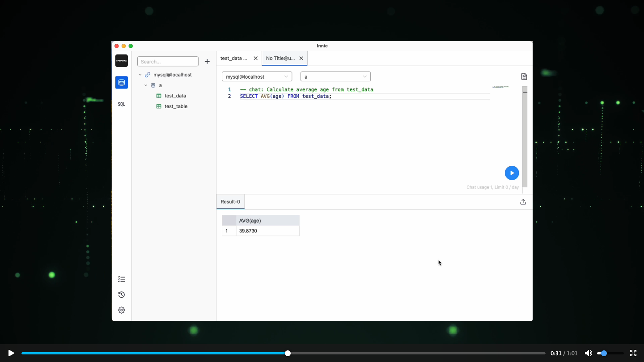Add a new connection with plus icon
The image size is (644, 362).
(x=207, y=62)
